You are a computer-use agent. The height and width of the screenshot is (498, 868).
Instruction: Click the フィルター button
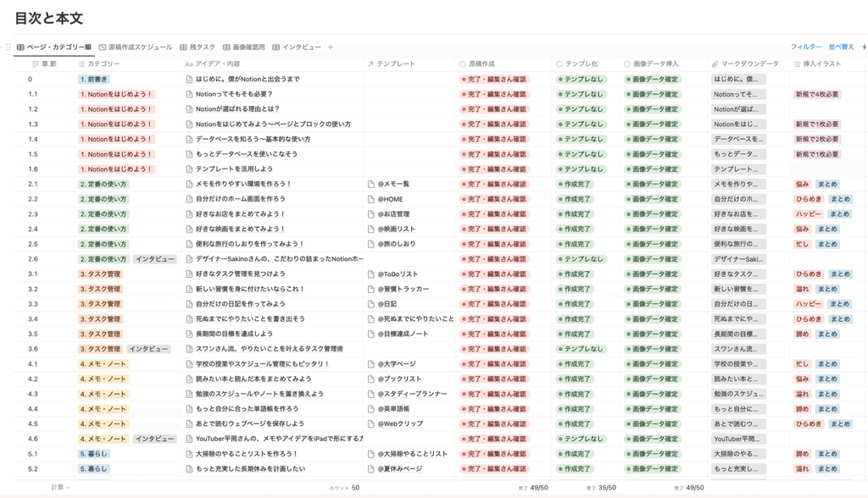(x=806, y=47)
